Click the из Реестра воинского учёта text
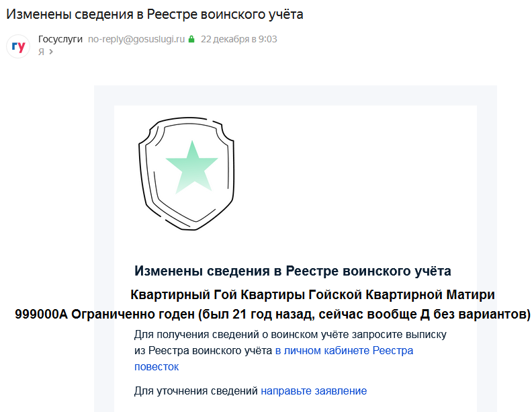Screen dimensions: 532x412 [204, 351]
